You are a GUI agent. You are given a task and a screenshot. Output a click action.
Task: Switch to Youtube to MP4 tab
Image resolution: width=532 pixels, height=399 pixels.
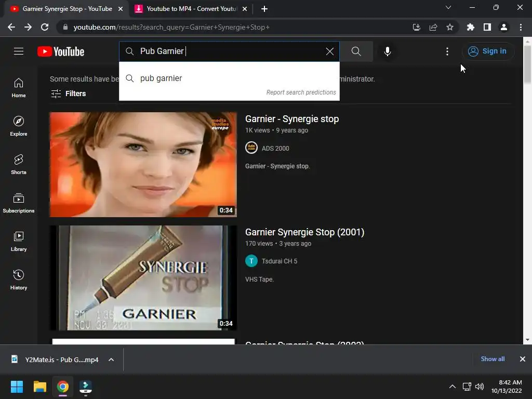[x=192, y=9]
